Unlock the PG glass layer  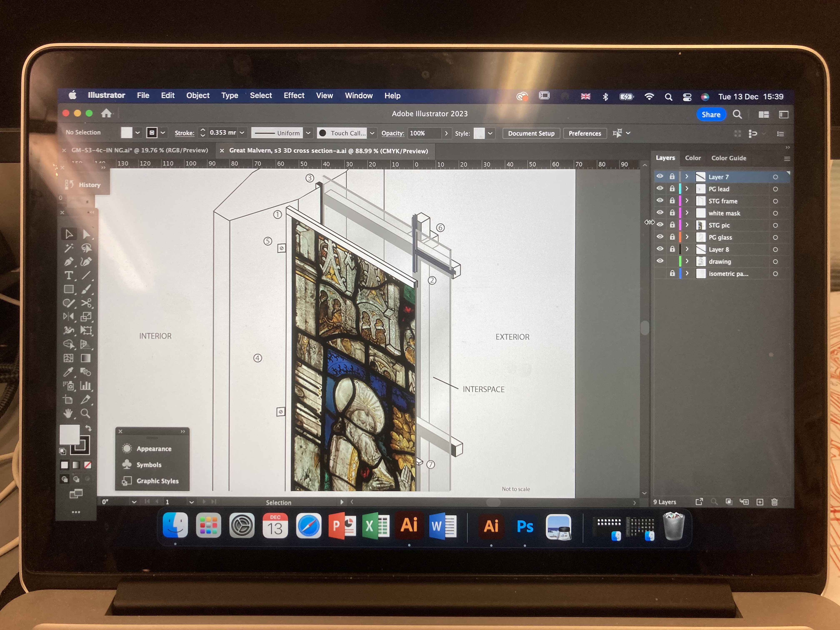tap(672, 237)
